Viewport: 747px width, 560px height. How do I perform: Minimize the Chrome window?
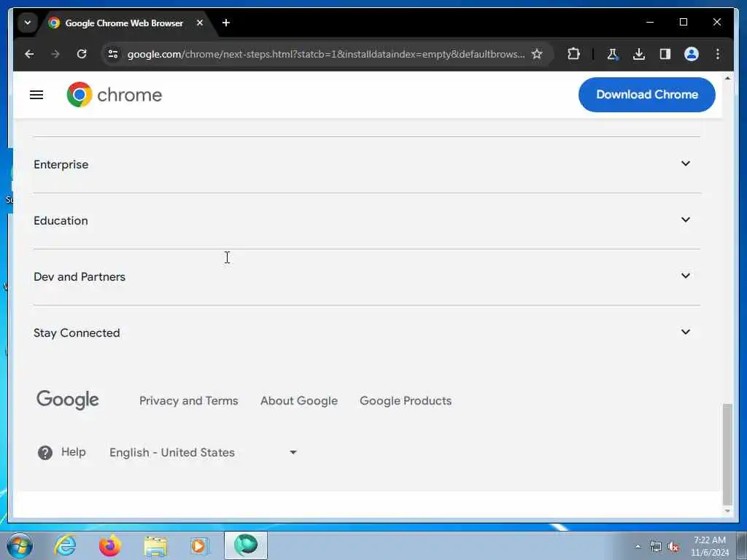650,23
